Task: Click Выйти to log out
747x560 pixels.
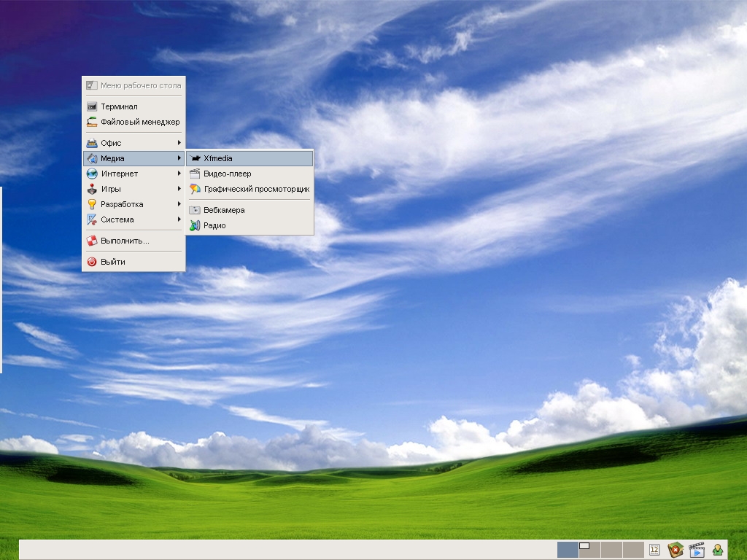Action: click(x=133, y=262)
